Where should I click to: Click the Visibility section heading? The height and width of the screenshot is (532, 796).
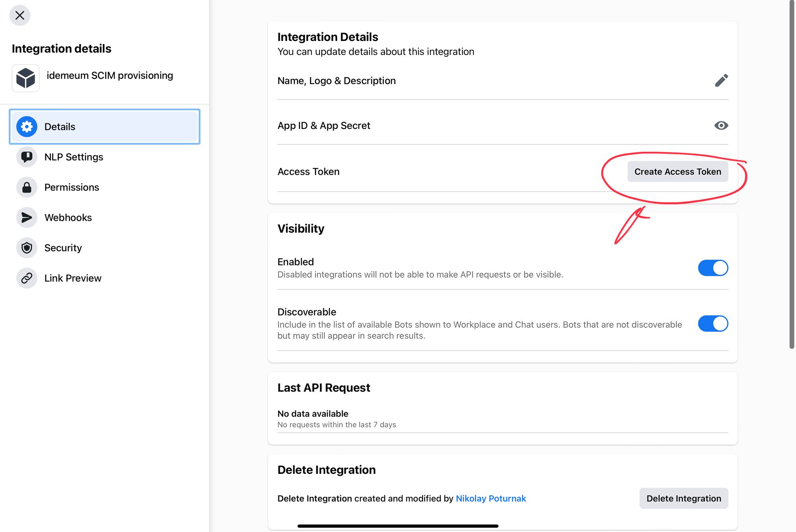click(x=301, y=228)
